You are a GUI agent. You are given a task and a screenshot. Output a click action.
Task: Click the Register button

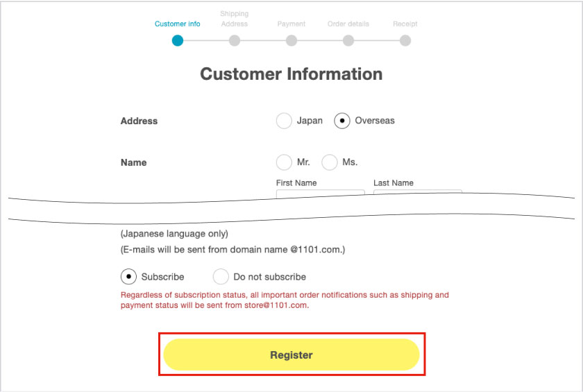[291, 355]
